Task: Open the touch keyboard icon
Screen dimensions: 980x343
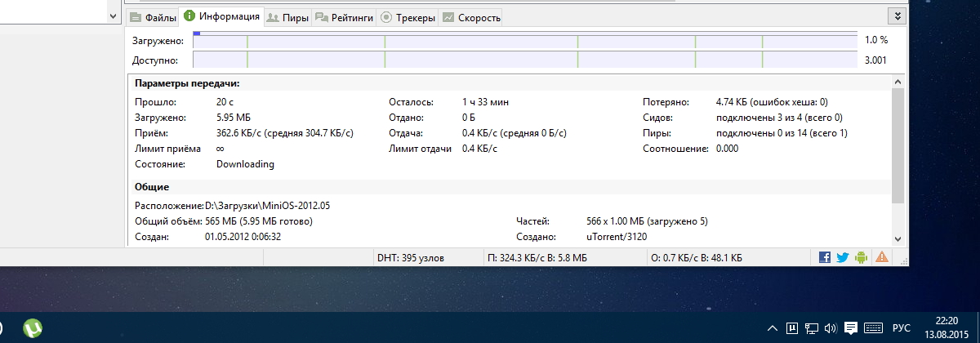Action: click(x=873, y=328)
